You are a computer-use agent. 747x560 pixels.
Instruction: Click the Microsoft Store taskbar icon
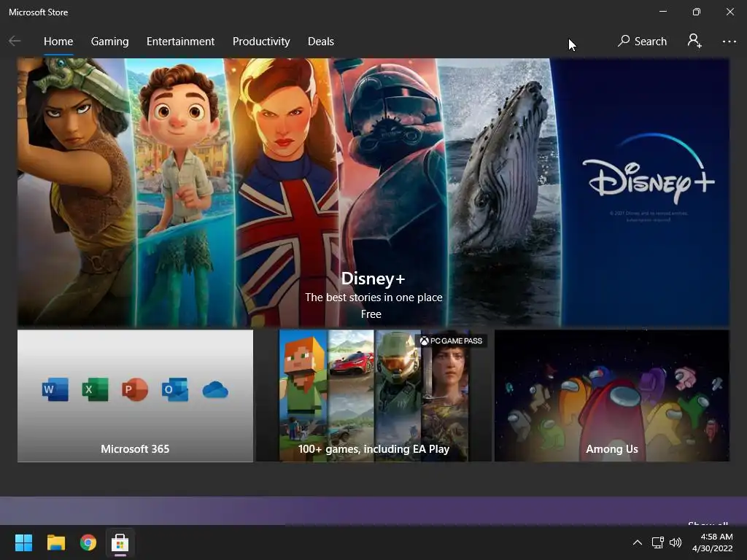tap(120, 542)
